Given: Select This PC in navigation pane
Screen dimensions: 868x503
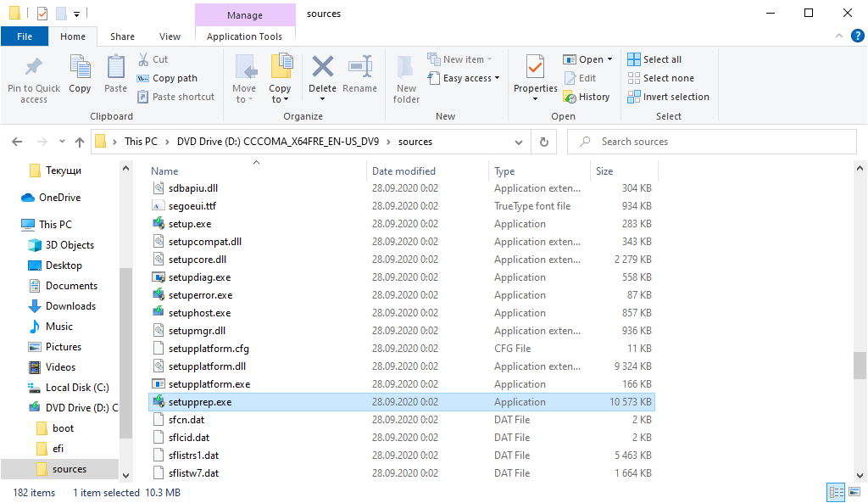Looking at the screenshot, I should pos(47,225).
